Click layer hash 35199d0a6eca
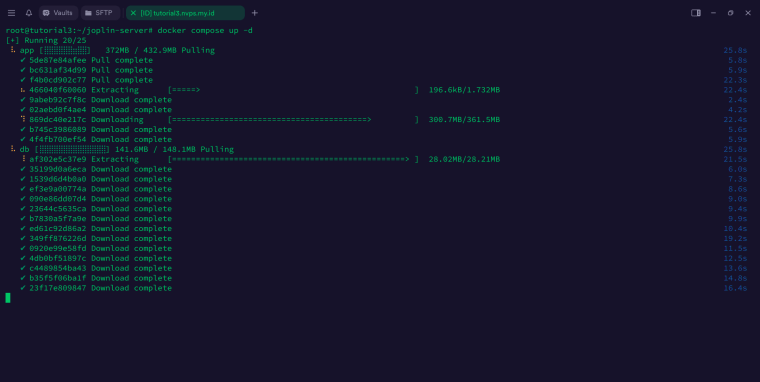The width and height of the screenshot is (760, 382). pyautogui.click(x=58, y=169)
